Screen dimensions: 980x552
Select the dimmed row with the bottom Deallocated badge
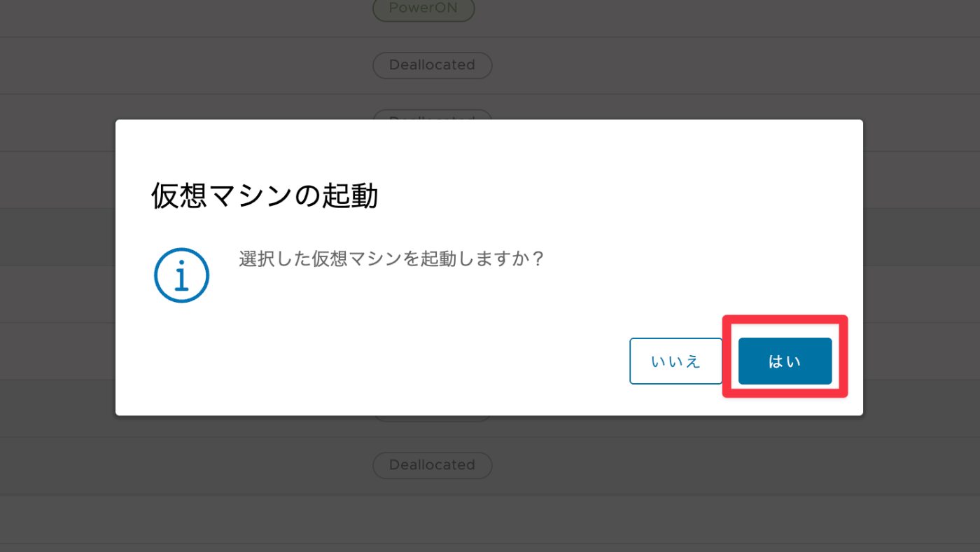click(x=490, y=466)
